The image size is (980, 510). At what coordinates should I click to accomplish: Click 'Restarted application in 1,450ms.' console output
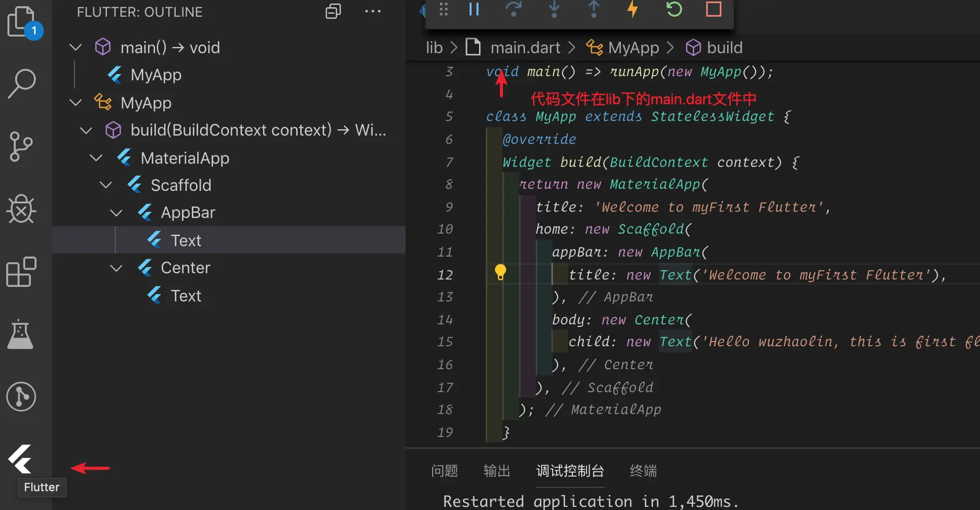click(591, 501)
